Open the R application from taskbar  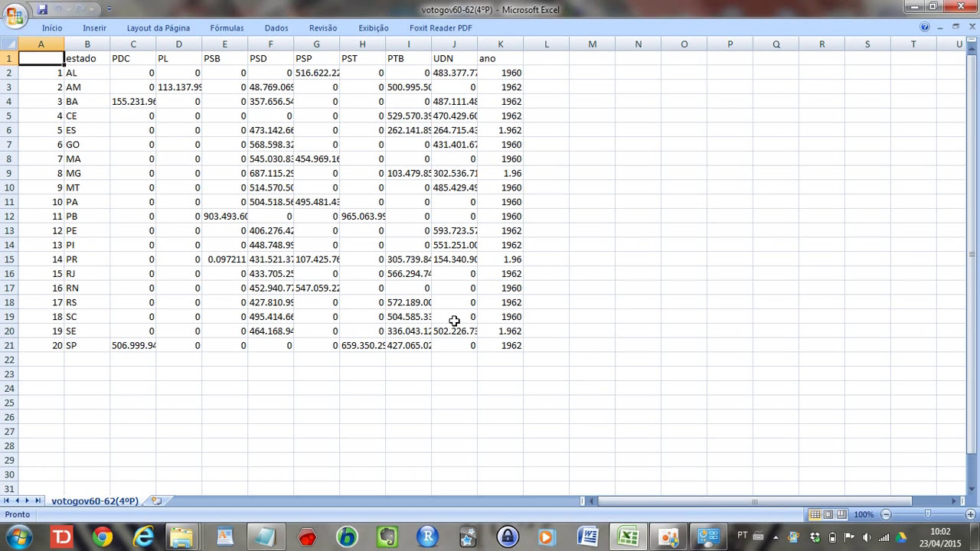pos(427,537)
